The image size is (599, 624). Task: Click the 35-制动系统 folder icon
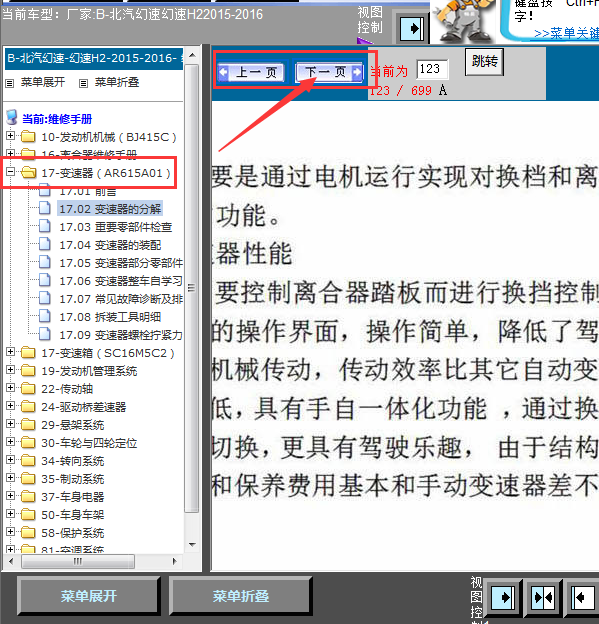[x=28, y=478]
